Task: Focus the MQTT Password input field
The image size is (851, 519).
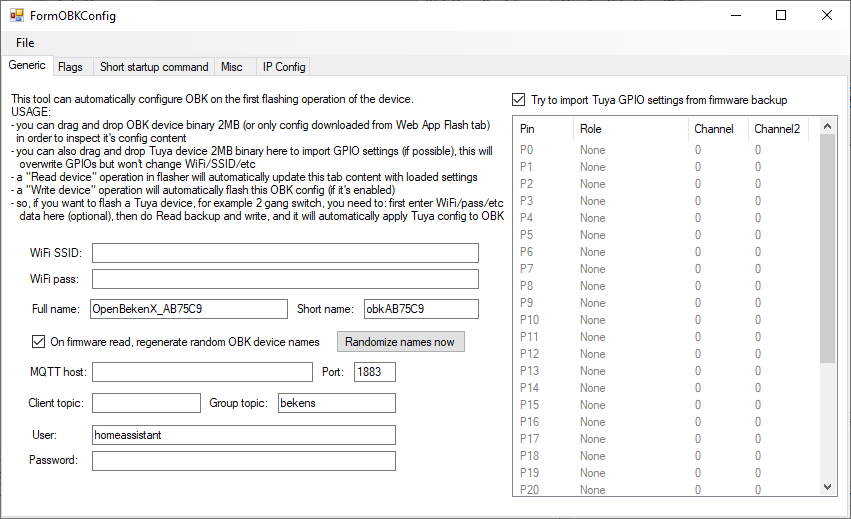Action: point(244,461)
